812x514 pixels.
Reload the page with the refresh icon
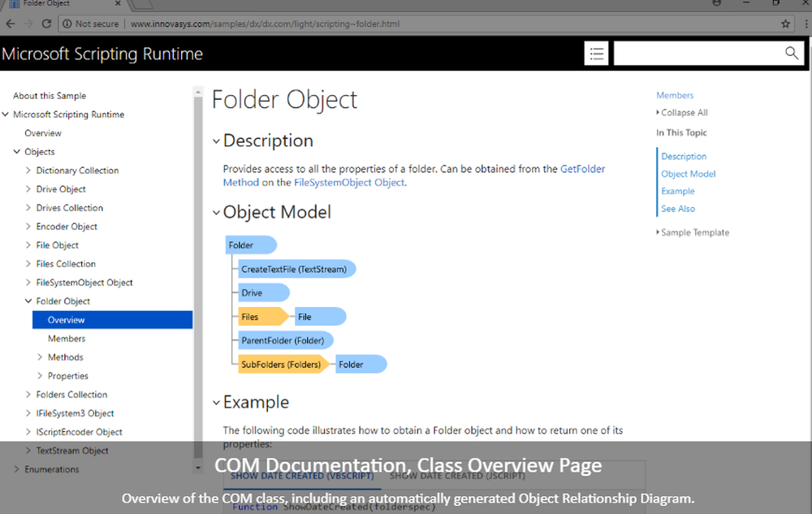click(46, 24)
